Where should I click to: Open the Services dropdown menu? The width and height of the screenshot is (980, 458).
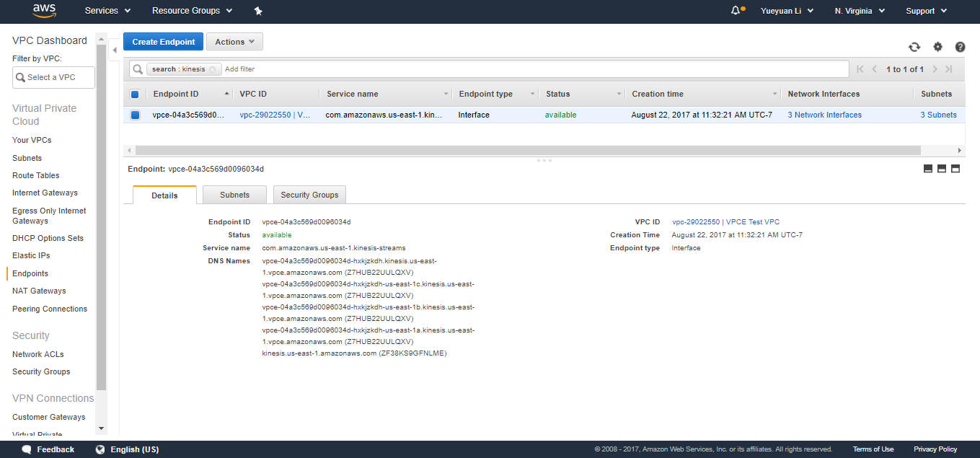(107, 11)
